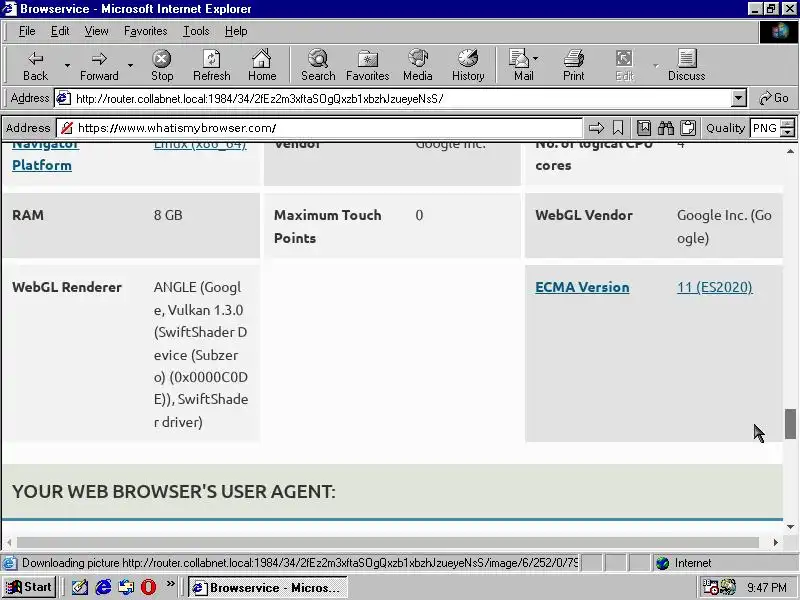
Task: Open the Tools menu
Action: click(196, 31)
